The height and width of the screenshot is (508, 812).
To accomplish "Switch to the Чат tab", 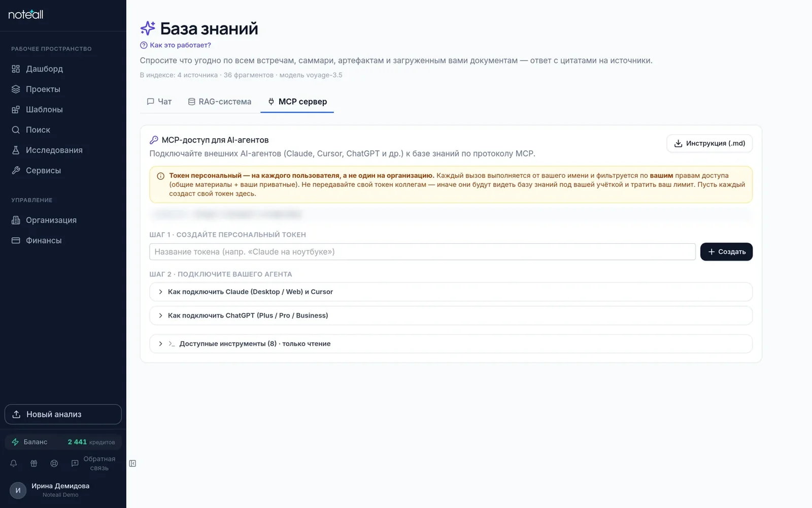I will click(159, 102).
